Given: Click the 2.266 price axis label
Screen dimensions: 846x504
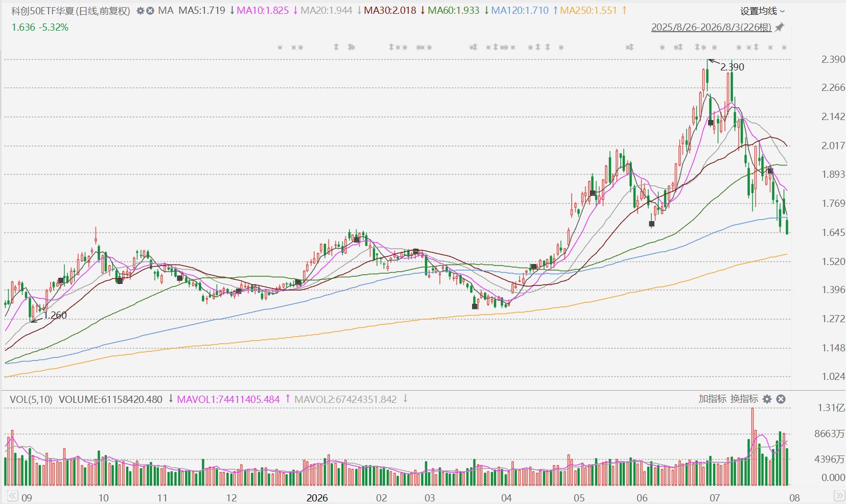Looking at the screenshot, I should tap(833, 87).
